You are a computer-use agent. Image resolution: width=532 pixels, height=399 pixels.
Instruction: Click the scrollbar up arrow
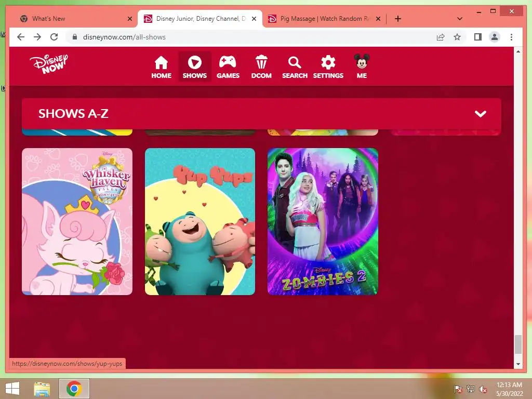coord(518,51)
